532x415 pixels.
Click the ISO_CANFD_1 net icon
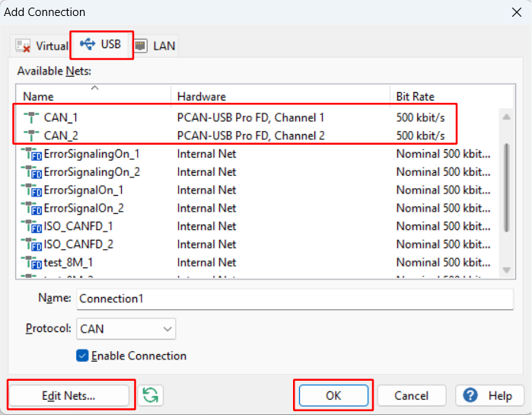(32, 226)
